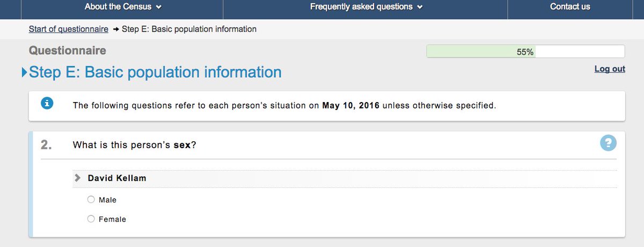
Task: Click the chevron beside Frequently asked questions
Action: coord(420,8)
